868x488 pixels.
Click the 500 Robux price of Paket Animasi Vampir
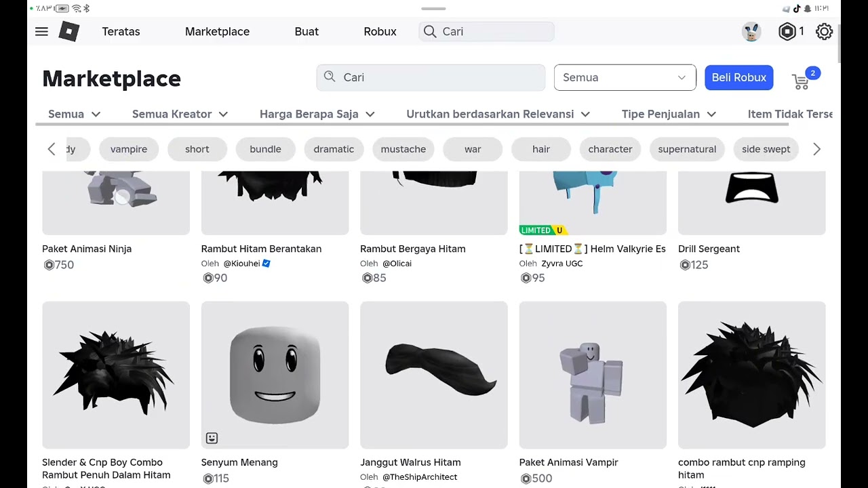tap(536, 479)
